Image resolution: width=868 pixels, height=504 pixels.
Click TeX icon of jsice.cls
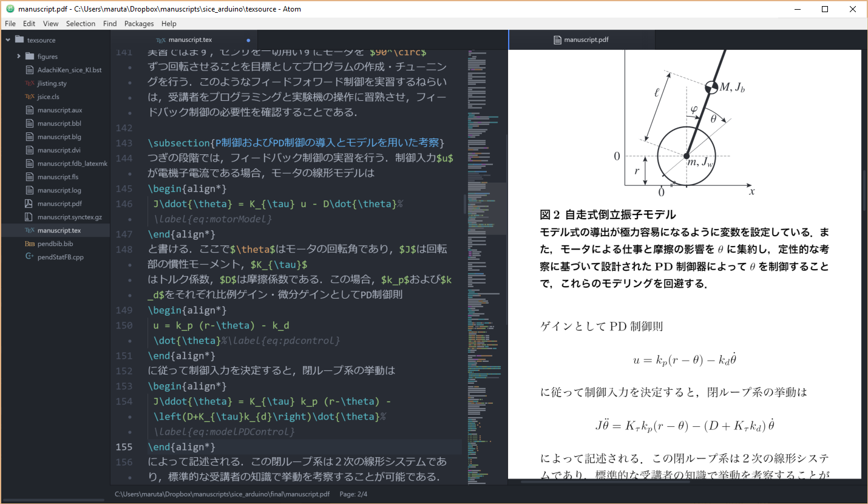pos(29,97)
